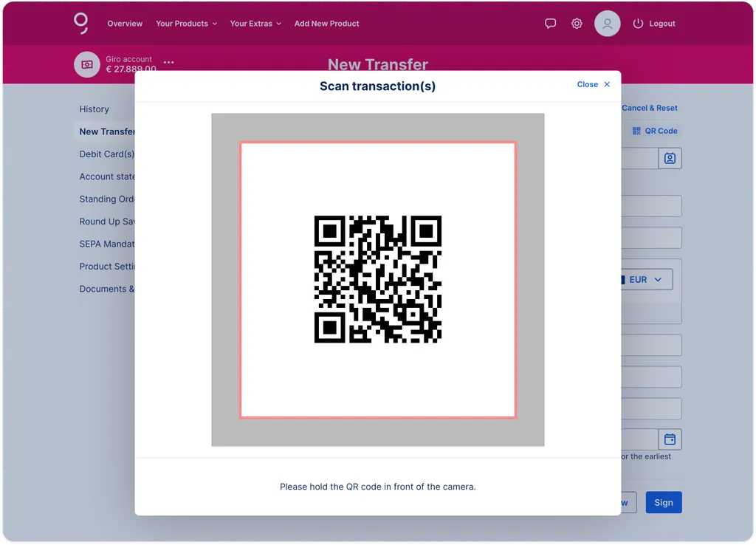Click Cancel & Reset link
The image size is (756, 545).
(650, 108)
